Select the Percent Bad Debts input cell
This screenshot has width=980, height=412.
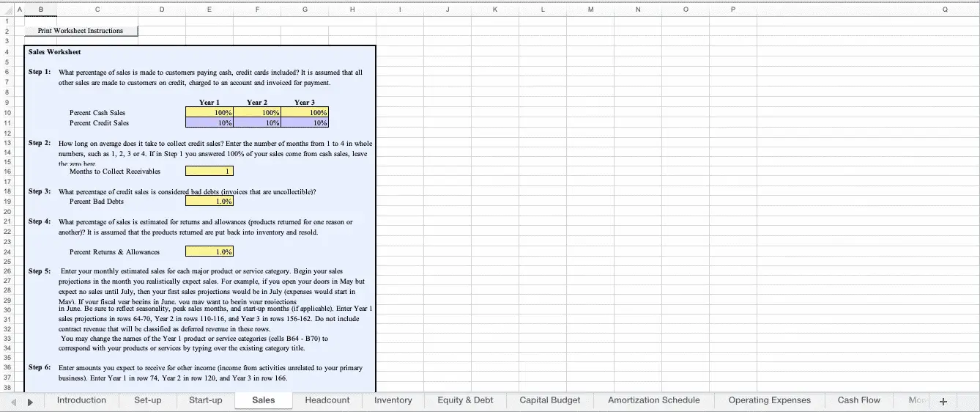pyautogui.click(x=209, y=202)
